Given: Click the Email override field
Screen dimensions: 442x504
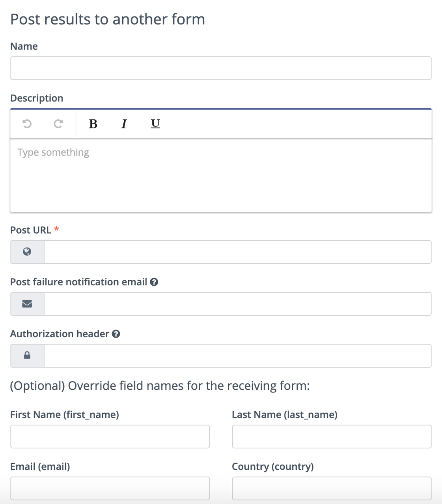Looking at the screenshot, I should click(x=110, y=489).
